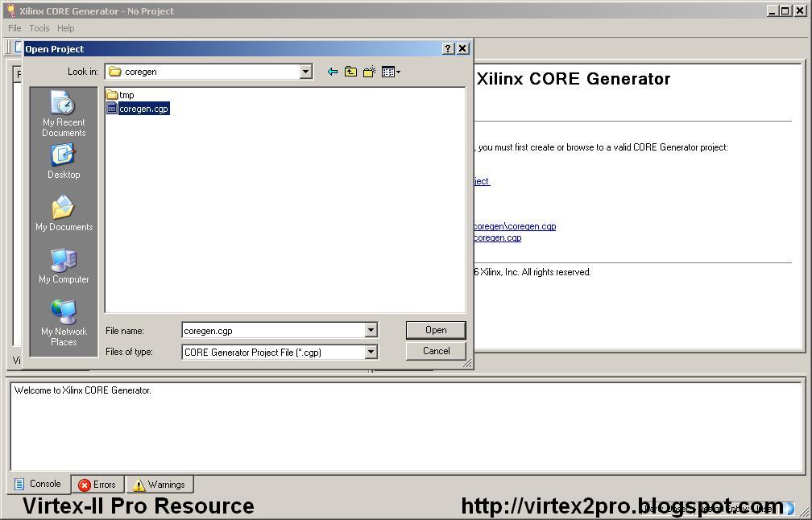The image size is (812, 520).
Task: Expand the Look in folder dropdown
Action: pyautogui.click(x=306, y=72)
